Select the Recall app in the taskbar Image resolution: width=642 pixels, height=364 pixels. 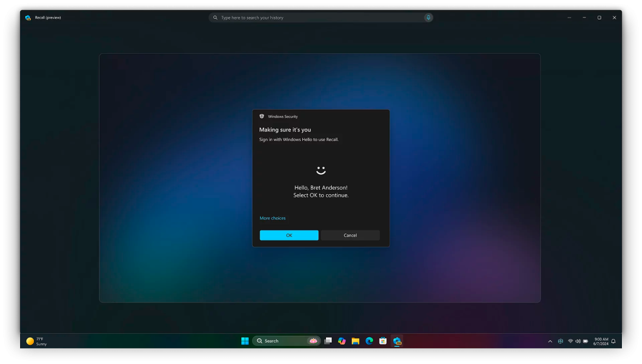coord(397,341)
